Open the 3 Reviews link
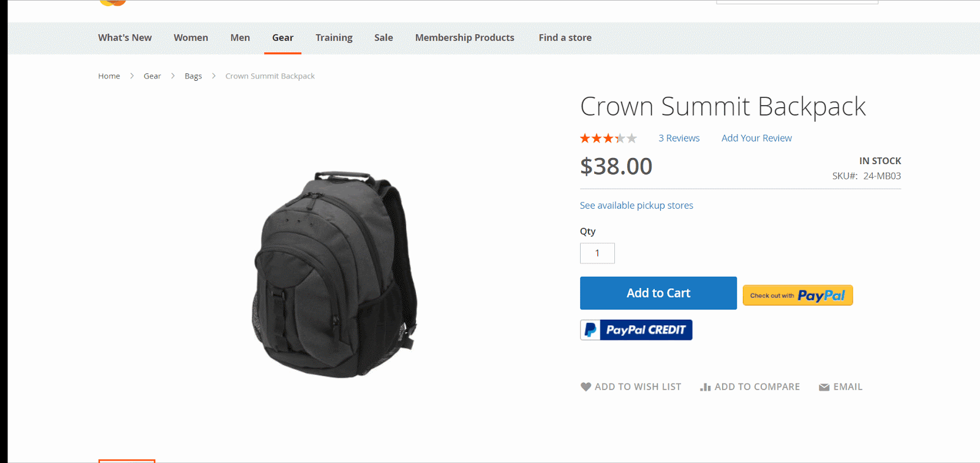Screen dimensions: 980x463 [x=679, y=138]
